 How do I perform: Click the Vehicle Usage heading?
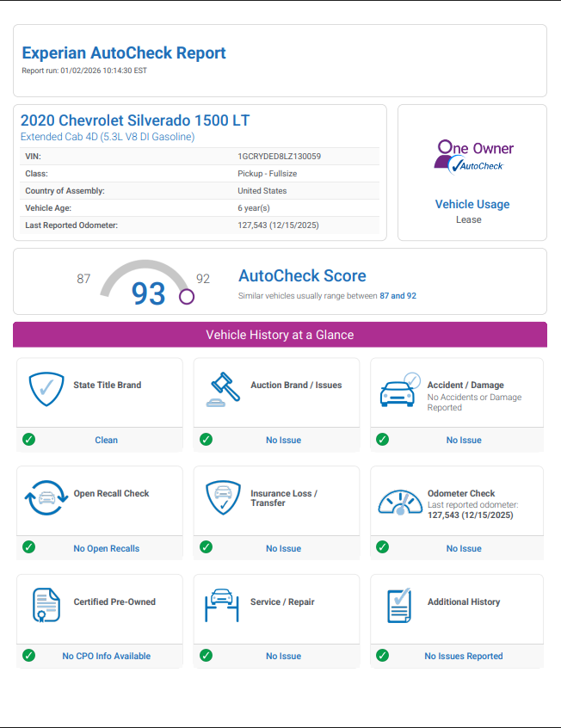(x=472, y=204)
